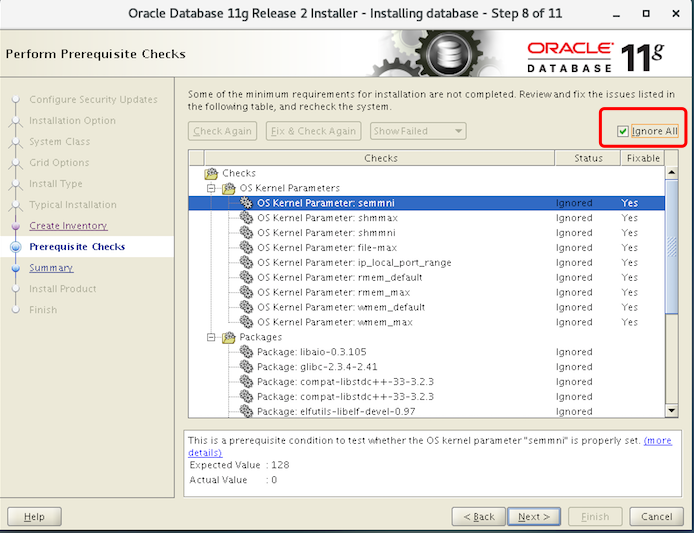The height and width of the screenshot is (533, 694).
Task: Select row OS Kernel Parameter: shmmax
Action: pyautogui.click(x=427, y=218)
